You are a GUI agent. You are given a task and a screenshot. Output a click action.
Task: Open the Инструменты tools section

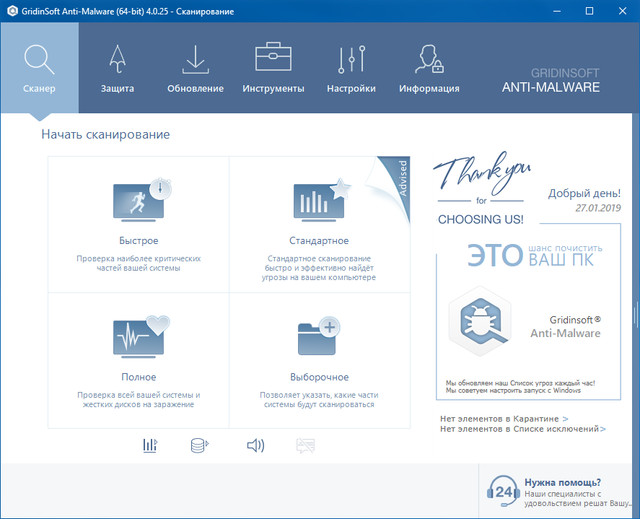coord(273,66)
